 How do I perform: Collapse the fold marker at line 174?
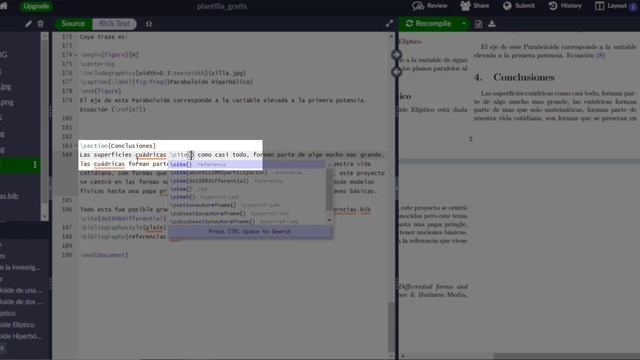pyautogui.click(x=76, y=55)
